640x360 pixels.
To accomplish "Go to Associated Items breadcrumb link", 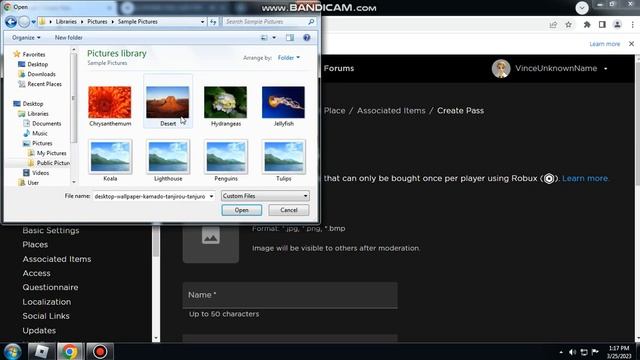I will (x=391, y=111).
